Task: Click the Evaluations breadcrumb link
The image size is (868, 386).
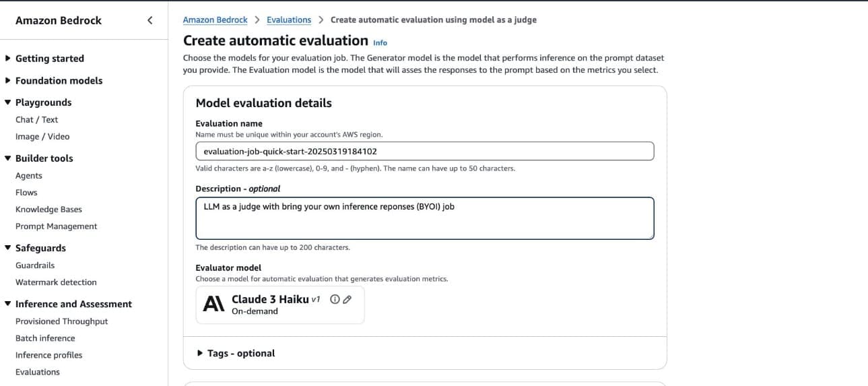Action: pos(289,20)
